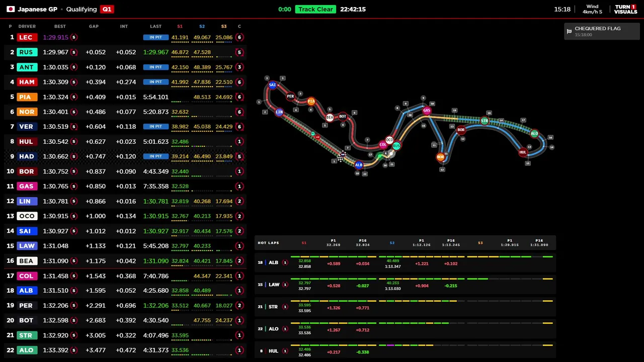644x362 pixels.
Task: Select the ALO marker on the track map
Action: [534, 134]
